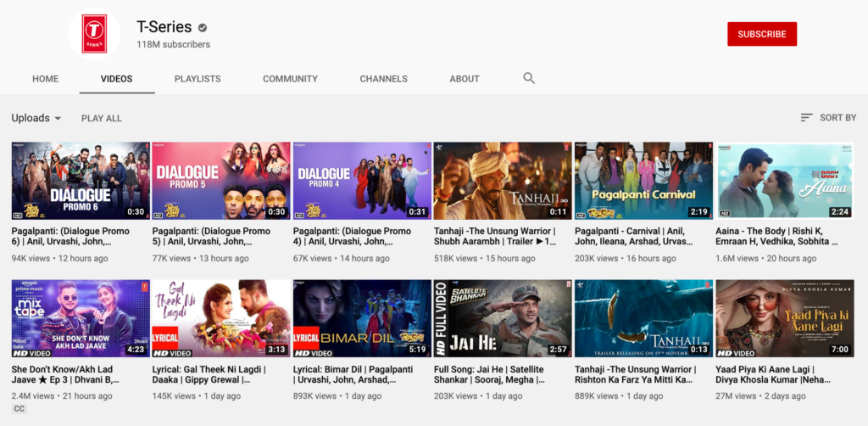Expand the Uploads dropdown
868x426 pixels.
pyautogui.click(x=36, y=118)
